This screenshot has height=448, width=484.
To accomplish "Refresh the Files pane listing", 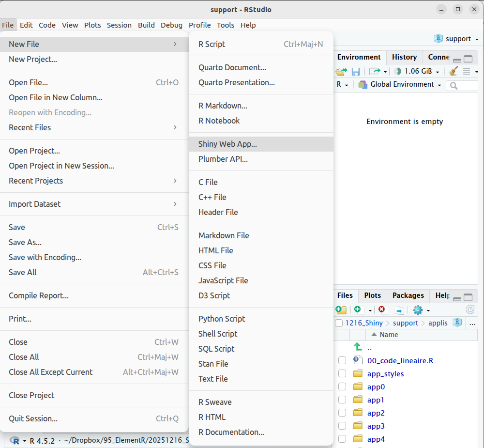I will tap(470, 310).
